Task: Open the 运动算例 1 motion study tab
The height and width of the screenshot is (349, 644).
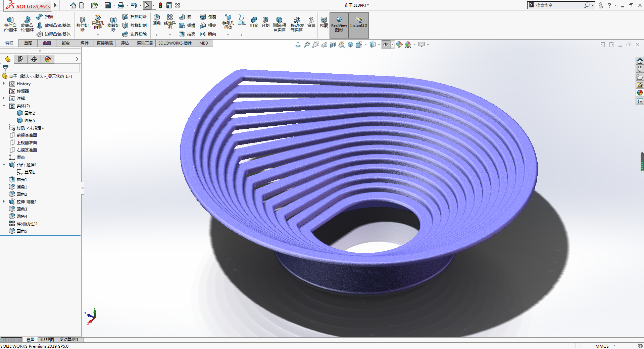Action: tap(69, 340)
